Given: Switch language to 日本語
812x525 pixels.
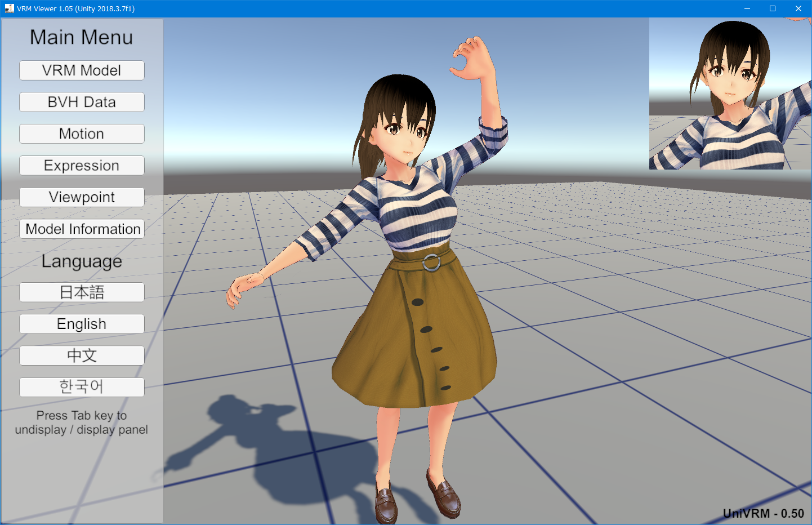Looking at the screenshot, I should tap(82, 292).
